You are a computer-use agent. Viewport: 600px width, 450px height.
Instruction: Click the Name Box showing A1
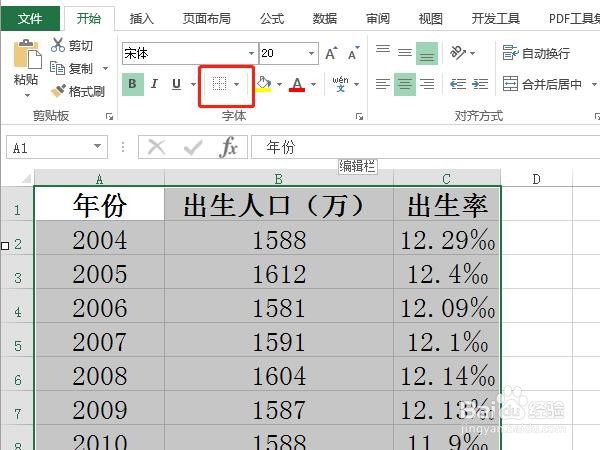pyautogui.click(x=50, y=147)
